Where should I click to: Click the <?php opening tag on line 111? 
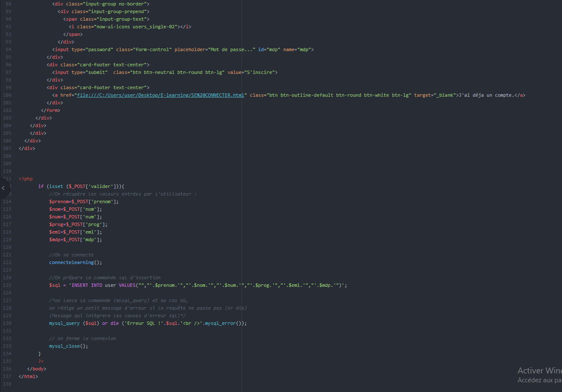(x=25, y=178)
